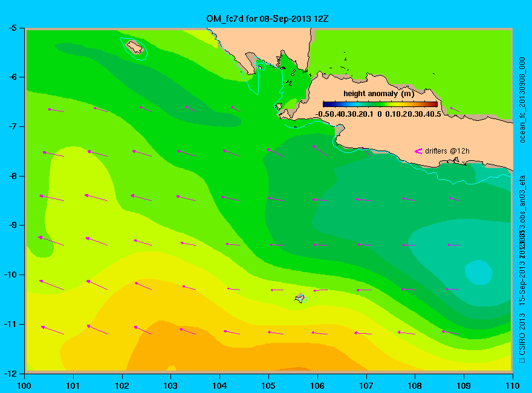The width and height of the screenshot is (532, 393).
Task: Click the x-axis label '104'
Action: 219,386
